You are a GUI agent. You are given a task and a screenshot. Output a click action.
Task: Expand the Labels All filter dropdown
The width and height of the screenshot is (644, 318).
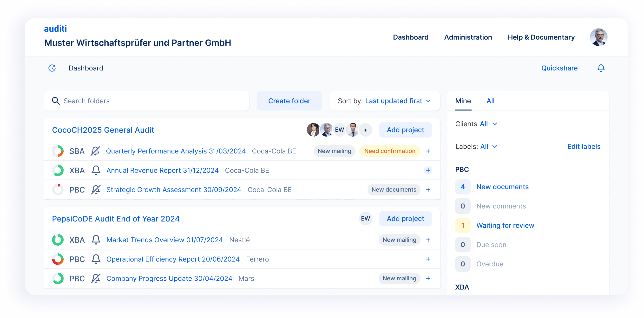[488, 147]
